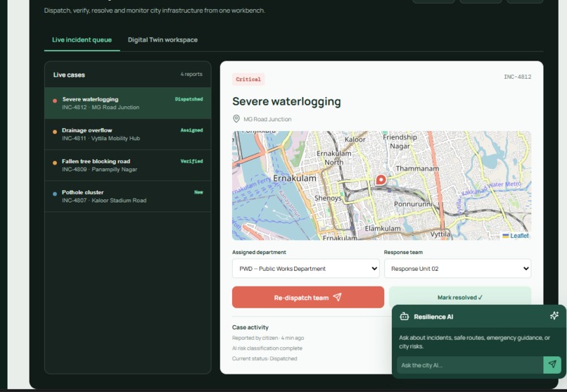Click the Verified status label
Image resolution: width=567 pixels, height=392 pixels.
point(191,161)
